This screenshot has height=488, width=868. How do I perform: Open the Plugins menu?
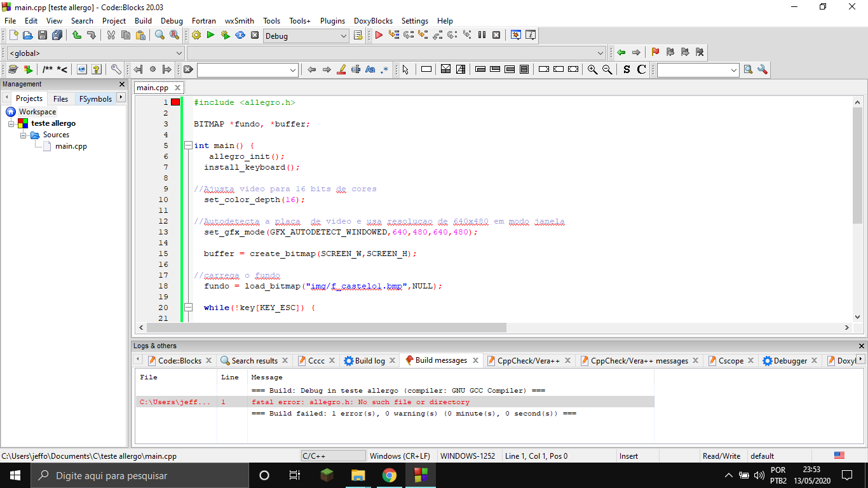click(332, 20)
